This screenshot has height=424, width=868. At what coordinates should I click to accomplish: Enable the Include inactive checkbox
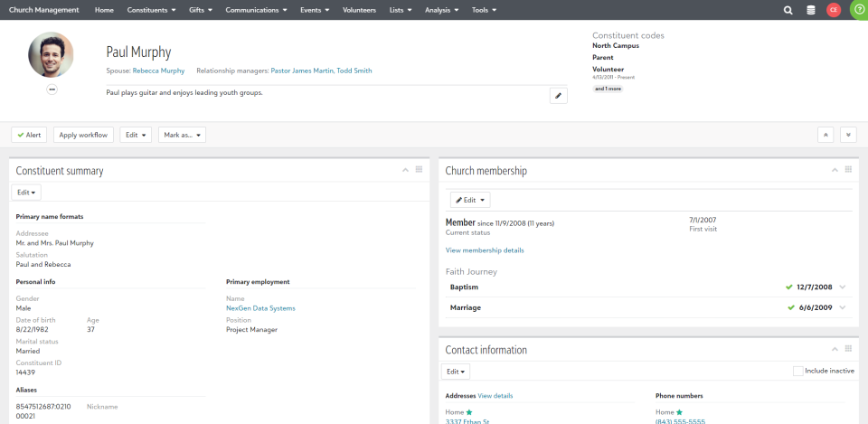[797, 371]
